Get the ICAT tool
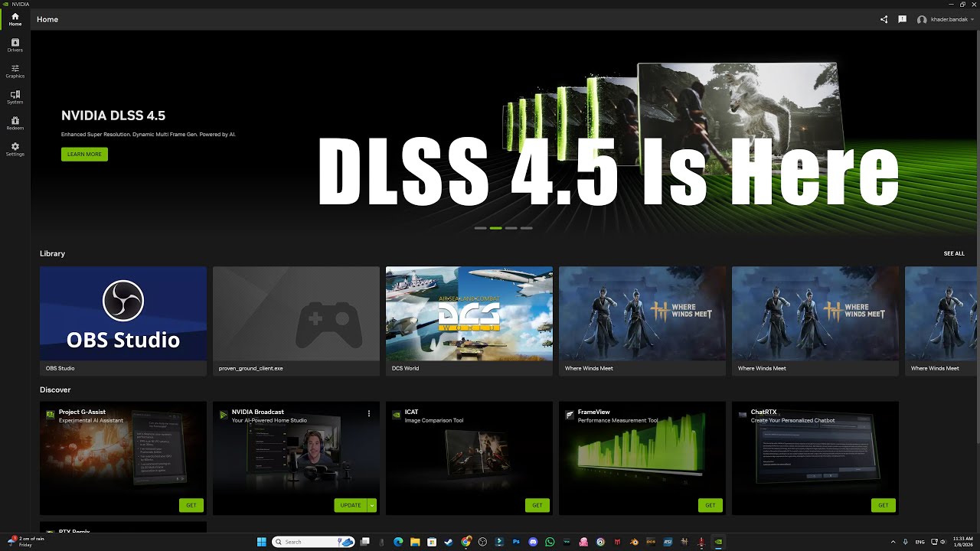This screenshot has width=980, height=551. tap(537, 505)
